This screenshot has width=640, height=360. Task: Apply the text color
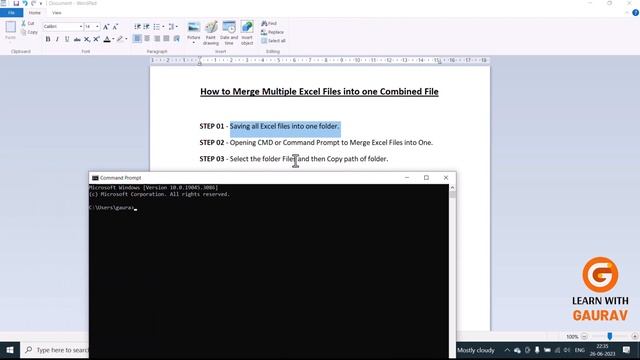point(107,39)
